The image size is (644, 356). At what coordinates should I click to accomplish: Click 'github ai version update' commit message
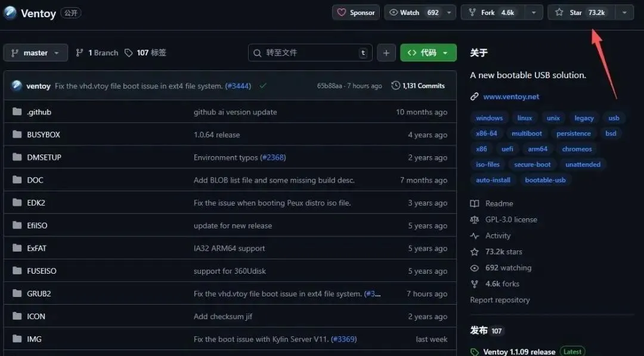coord(236,112)
